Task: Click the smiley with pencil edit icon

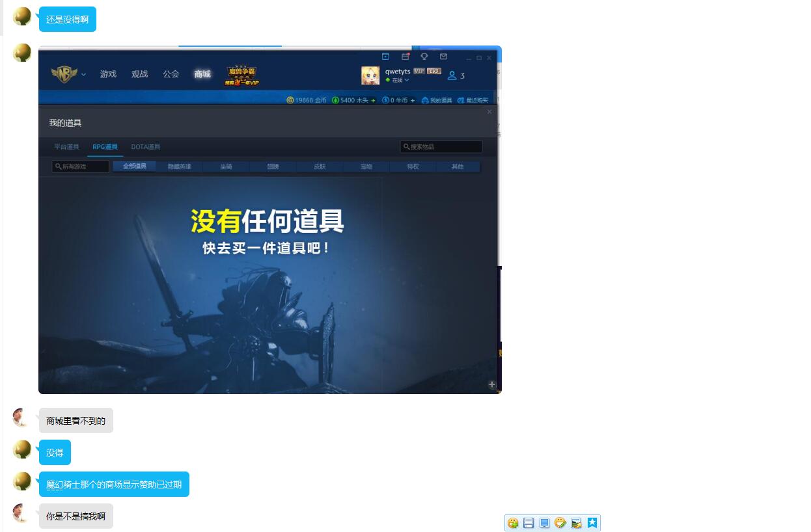Action: coord(560,523)
